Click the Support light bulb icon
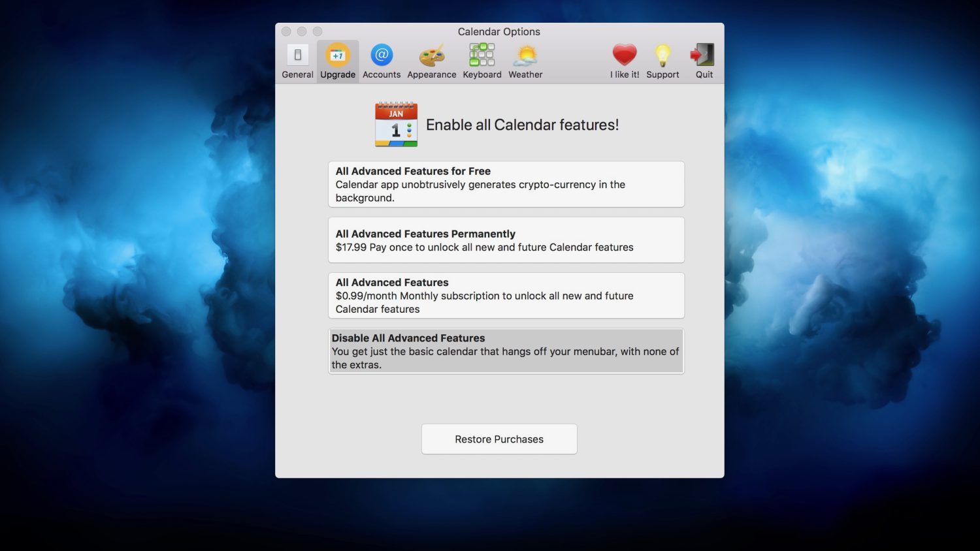The height and width of the screenshot is (551, 980). 662,55
